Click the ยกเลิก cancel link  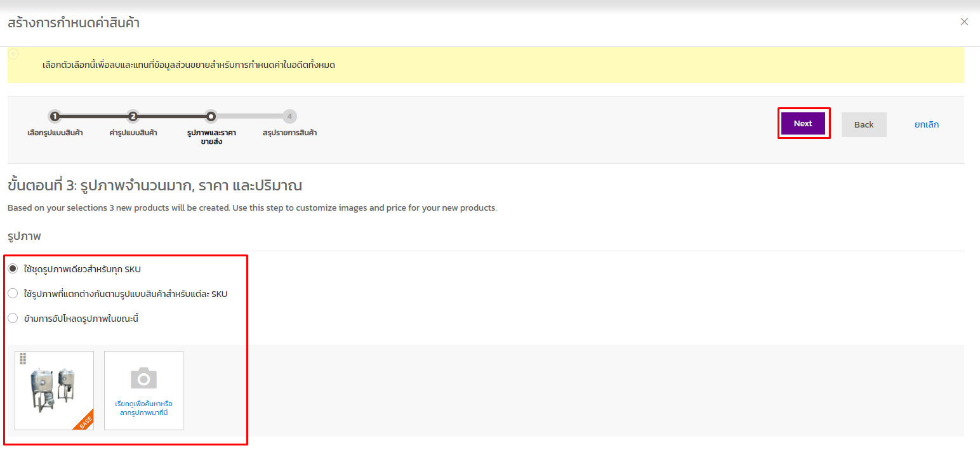(926, 124)
